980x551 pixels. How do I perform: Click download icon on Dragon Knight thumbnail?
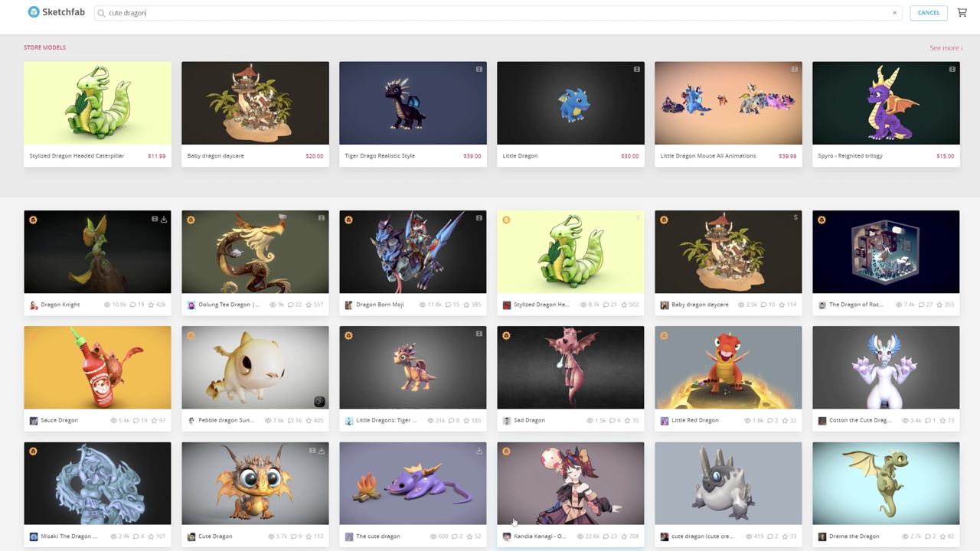(164, 219)
